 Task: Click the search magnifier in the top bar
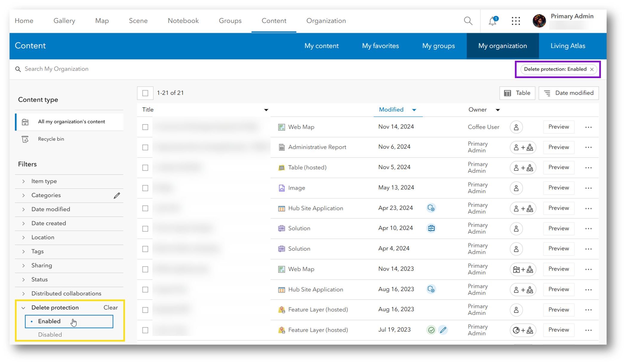(x=468, y=21)
